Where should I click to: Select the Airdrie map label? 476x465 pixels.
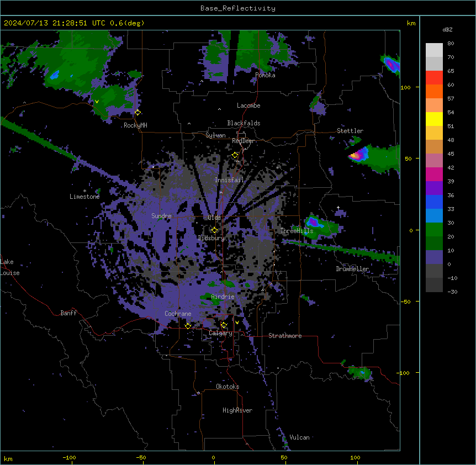(223, 297)
